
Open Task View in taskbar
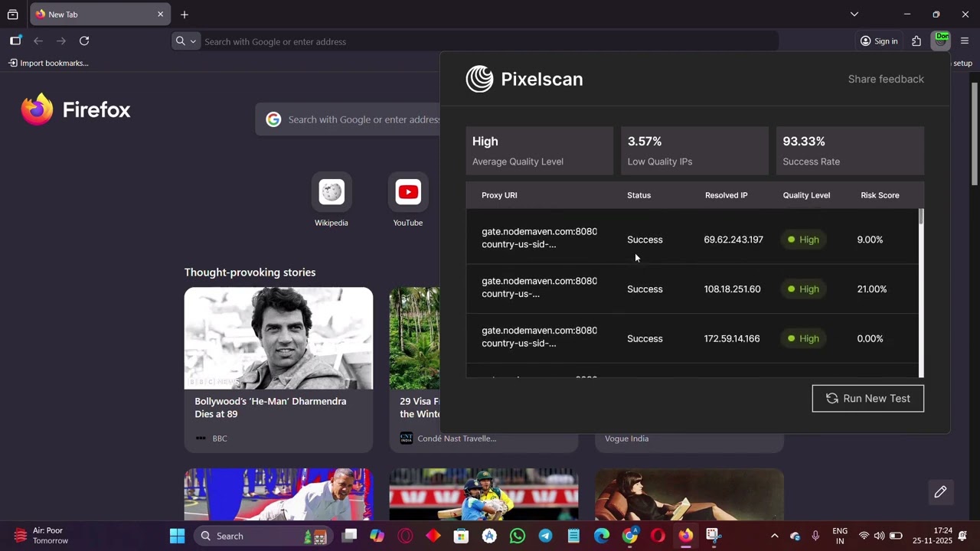tap(349, 536)
